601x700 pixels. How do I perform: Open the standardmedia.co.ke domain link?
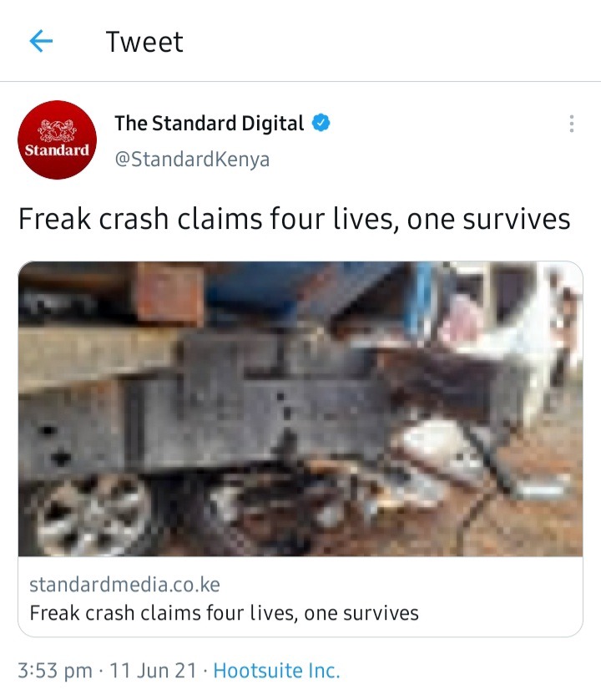coord(124,585)
